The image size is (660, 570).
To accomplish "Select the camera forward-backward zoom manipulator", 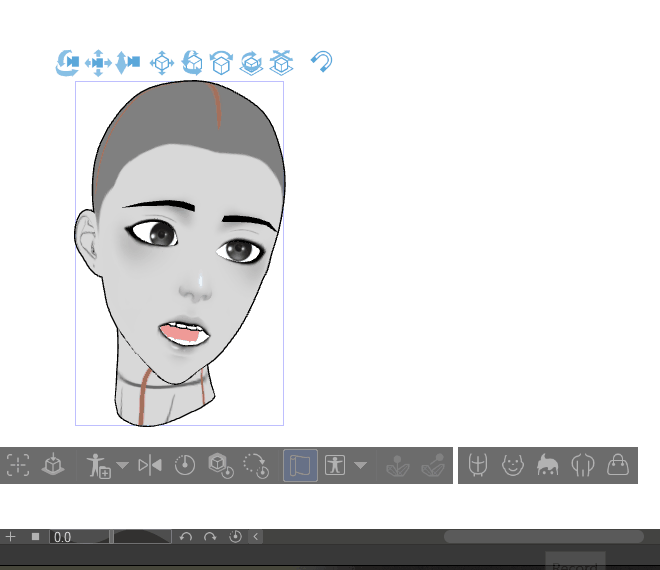I will pyautogui.click(x=128, y=63).
